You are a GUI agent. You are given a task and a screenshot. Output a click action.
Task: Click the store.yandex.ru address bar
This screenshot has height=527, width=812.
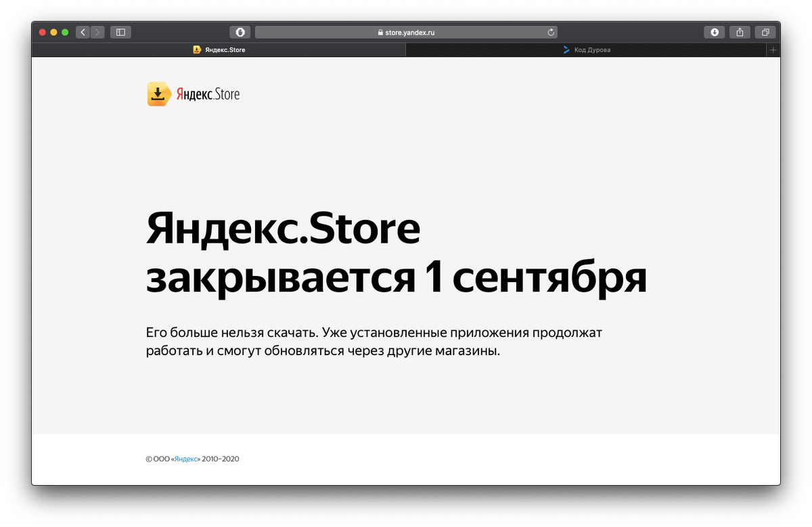[x=406, y=32]
